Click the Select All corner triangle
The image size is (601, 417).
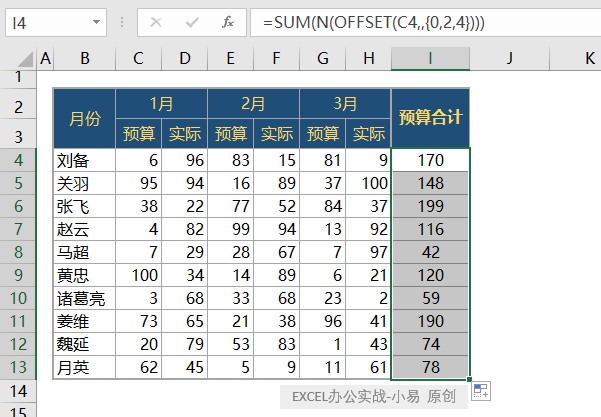(26, 59)
